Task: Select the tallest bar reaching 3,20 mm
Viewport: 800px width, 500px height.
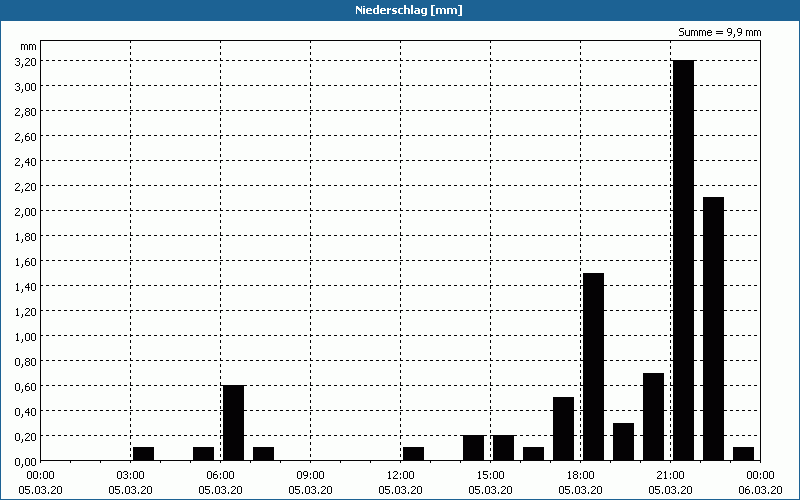Action: point(683,260)
